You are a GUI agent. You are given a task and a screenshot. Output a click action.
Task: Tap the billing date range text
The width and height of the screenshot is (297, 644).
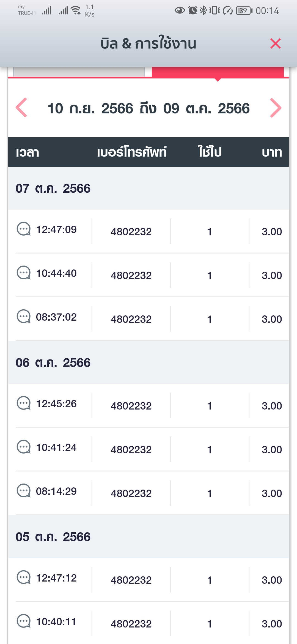point(148,108)
